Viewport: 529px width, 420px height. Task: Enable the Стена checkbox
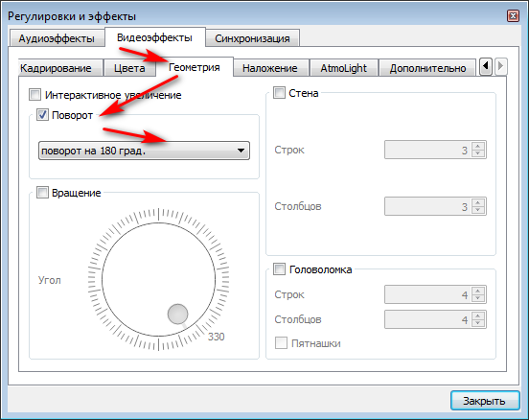tap(279, 92)
